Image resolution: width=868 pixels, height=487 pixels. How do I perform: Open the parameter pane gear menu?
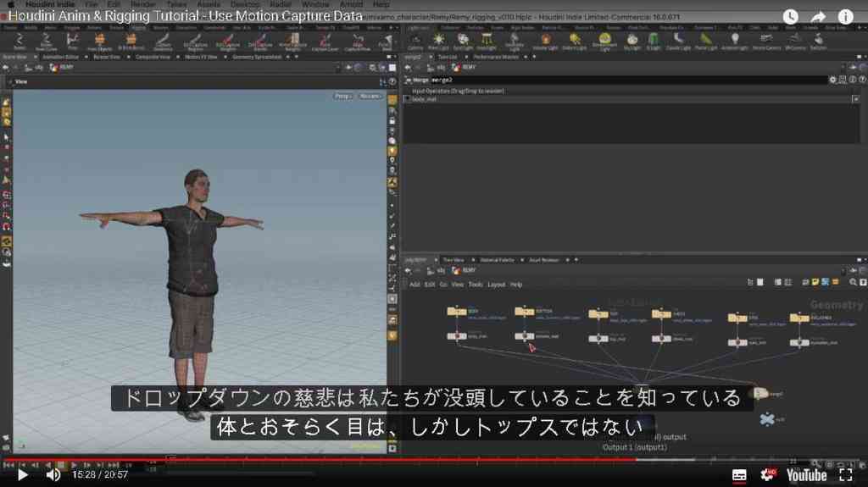[832, 80]
